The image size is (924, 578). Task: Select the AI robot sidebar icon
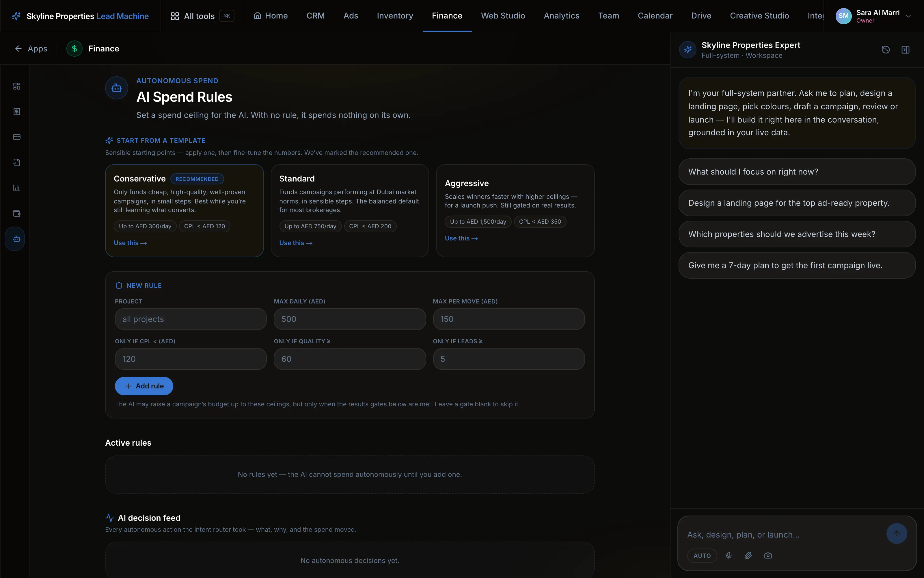click(x=15, y=238)
